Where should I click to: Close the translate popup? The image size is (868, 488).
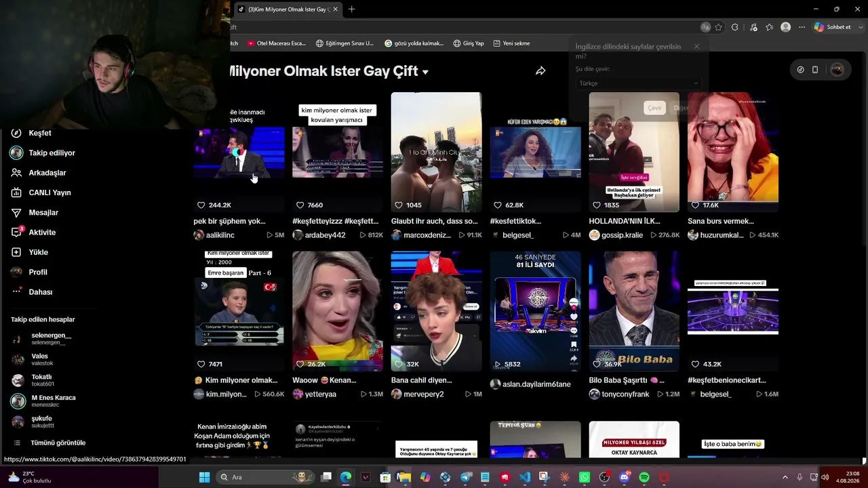tap(696, 47)
